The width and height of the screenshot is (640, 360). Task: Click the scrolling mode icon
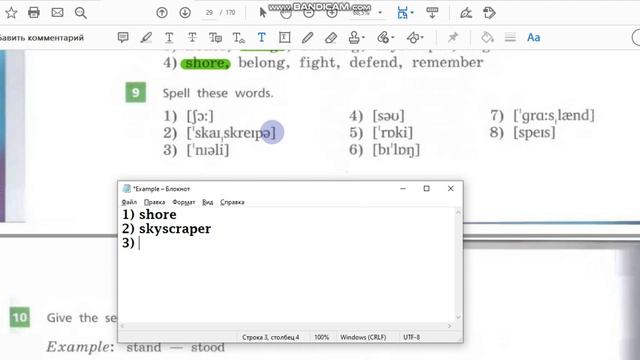click(x=432, y=13)
